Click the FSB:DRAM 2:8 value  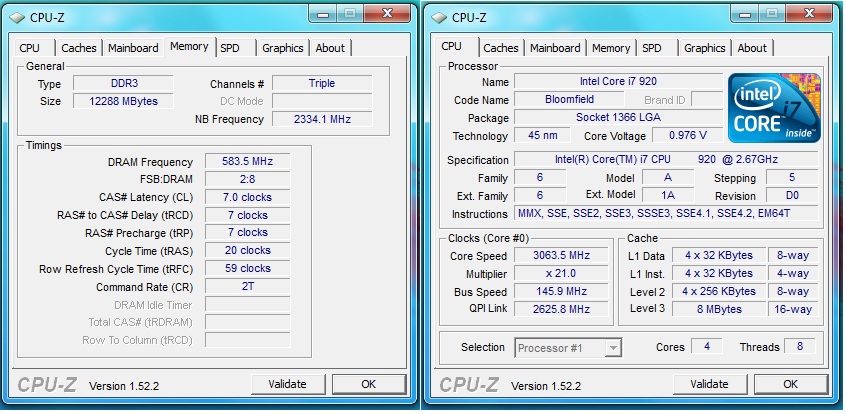(248, 179)
